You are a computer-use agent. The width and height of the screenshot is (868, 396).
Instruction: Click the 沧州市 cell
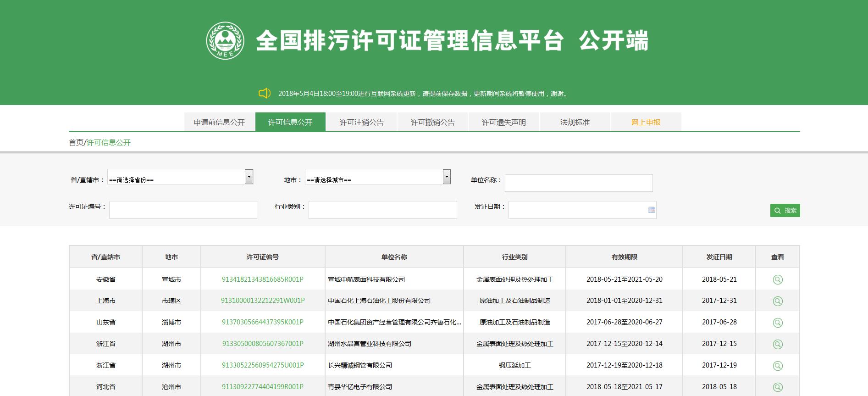coord(171,387)
